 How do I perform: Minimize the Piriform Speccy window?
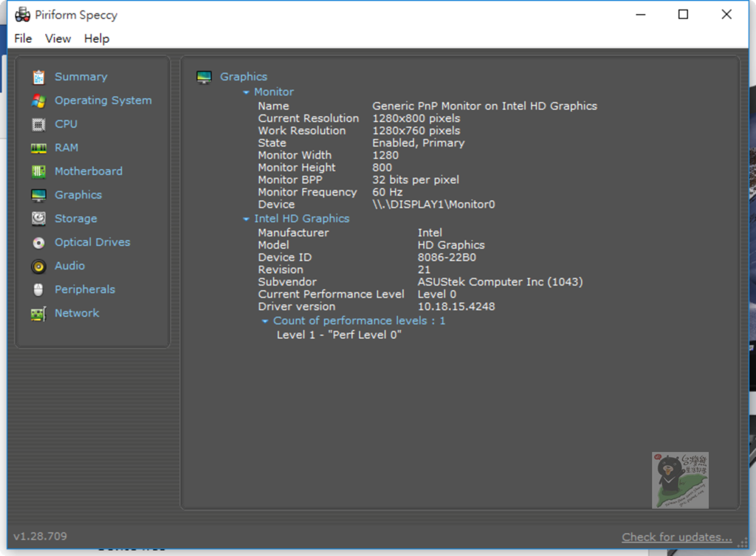(x=640, y=15)
